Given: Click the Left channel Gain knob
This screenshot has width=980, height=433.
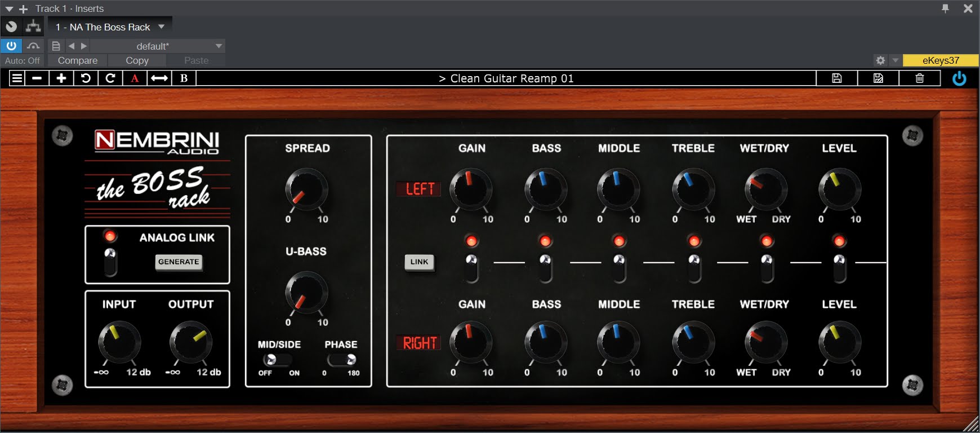Looking at the screenshot, I should (x=471, y=189).
